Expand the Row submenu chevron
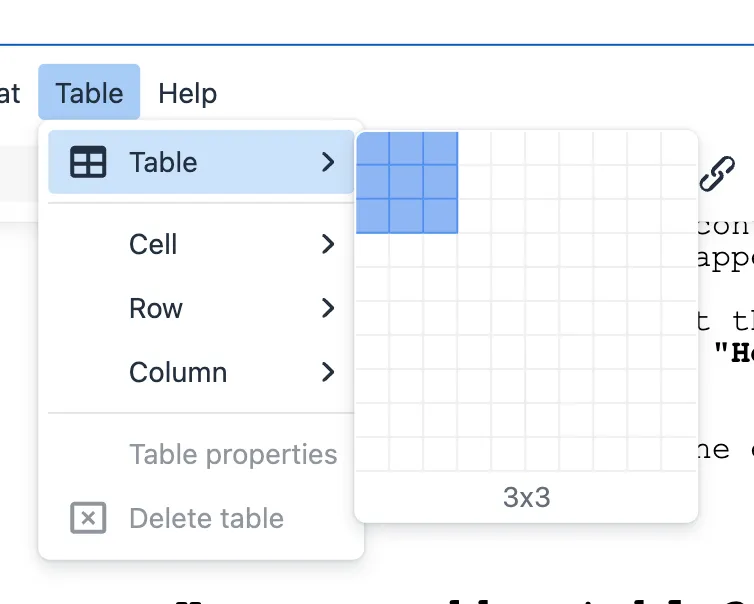Screen dimensions: 754x604 pos(328,308)
